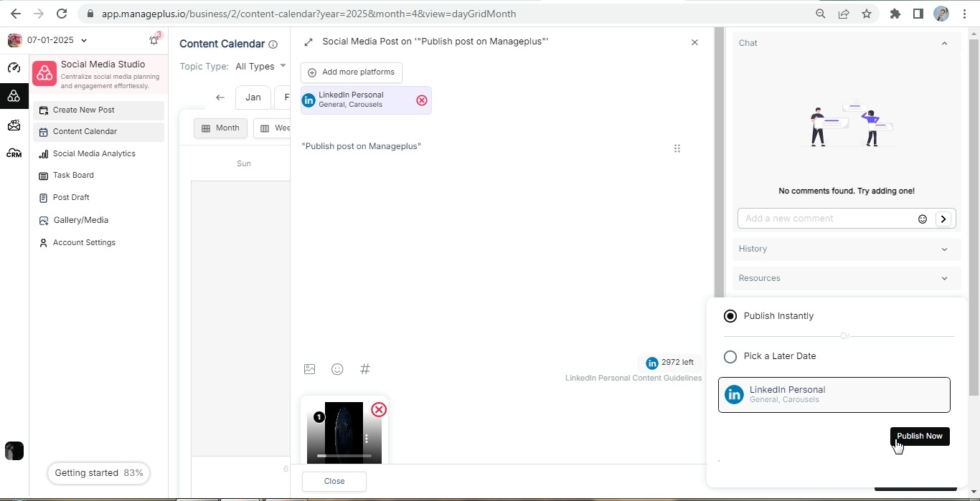Open browser profile avatar
Screen dimensions: 980x501
point(941,14)
